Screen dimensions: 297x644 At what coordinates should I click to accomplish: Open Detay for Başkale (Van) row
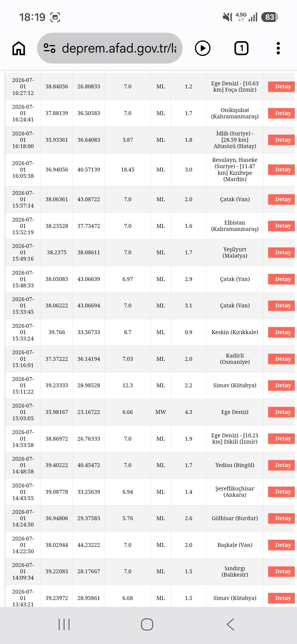[x=281, y=545]
